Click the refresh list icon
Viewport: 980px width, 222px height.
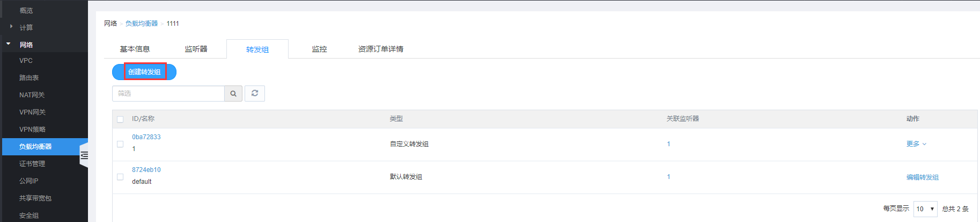[255, 94]
